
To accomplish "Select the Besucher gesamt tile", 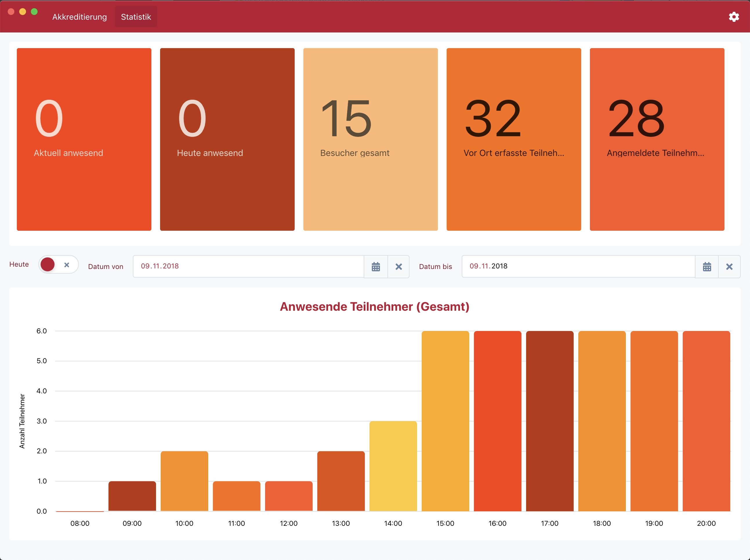I will point(370,139).
